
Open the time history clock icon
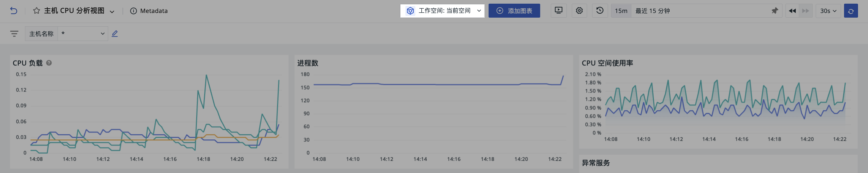coord(600,11)
